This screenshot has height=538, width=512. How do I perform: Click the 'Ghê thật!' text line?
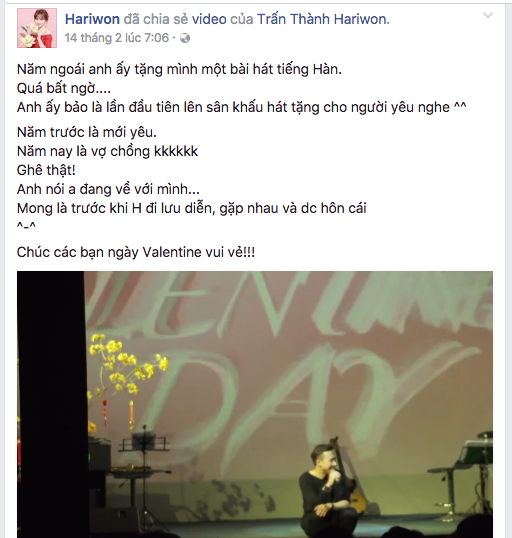[46, 170]
